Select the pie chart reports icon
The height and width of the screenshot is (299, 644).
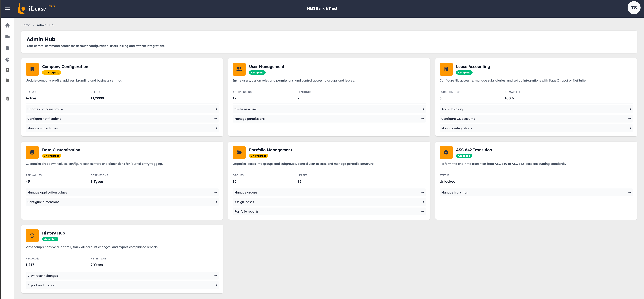tap(7, 60)
